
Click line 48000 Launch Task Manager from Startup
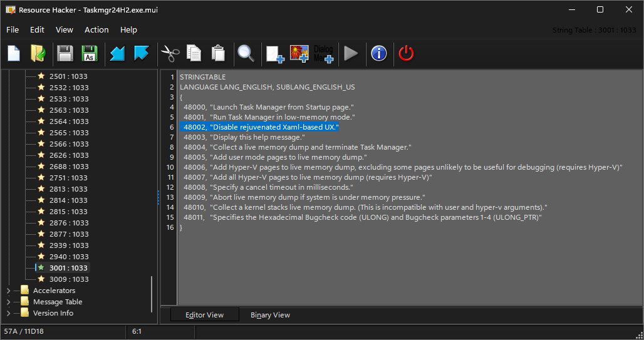click(x=269, y=107)
